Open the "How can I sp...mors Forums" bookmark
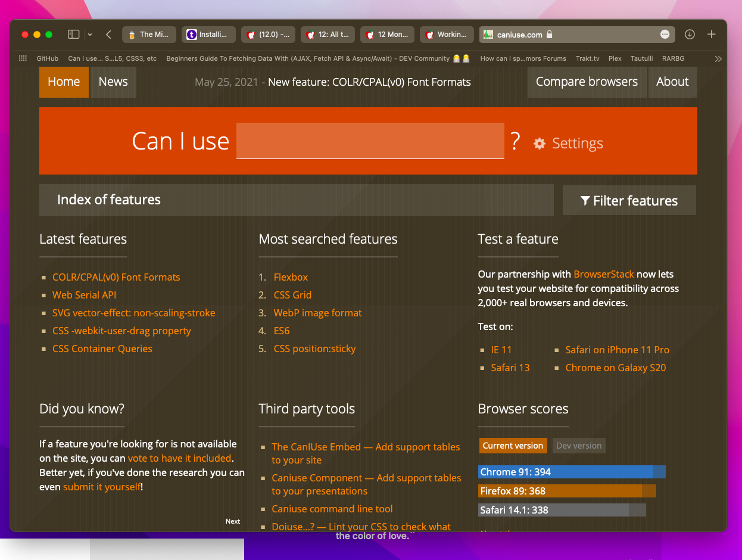Screen dimensions: 742x560 (523, 58)
